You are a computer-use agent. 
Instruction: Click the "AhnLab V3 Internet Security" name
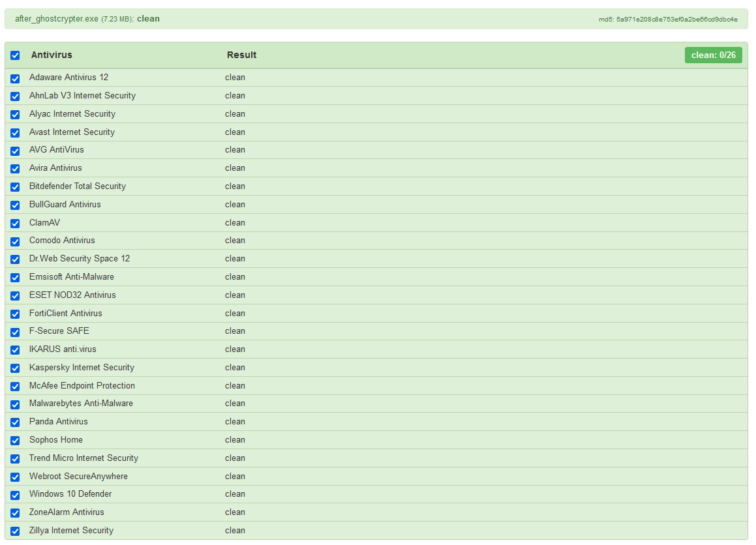[82, 95]
